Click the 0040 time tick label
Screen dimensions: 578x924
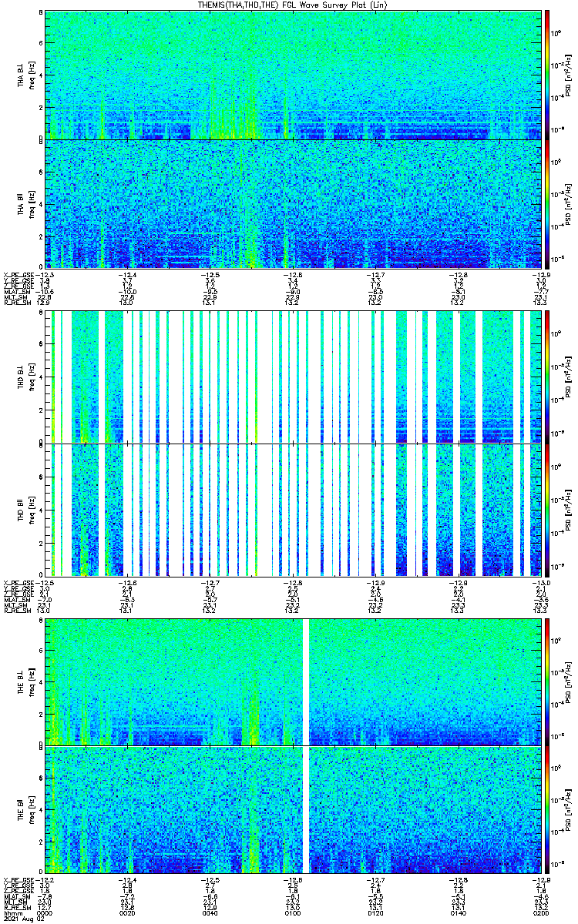(x=210, y=912)
